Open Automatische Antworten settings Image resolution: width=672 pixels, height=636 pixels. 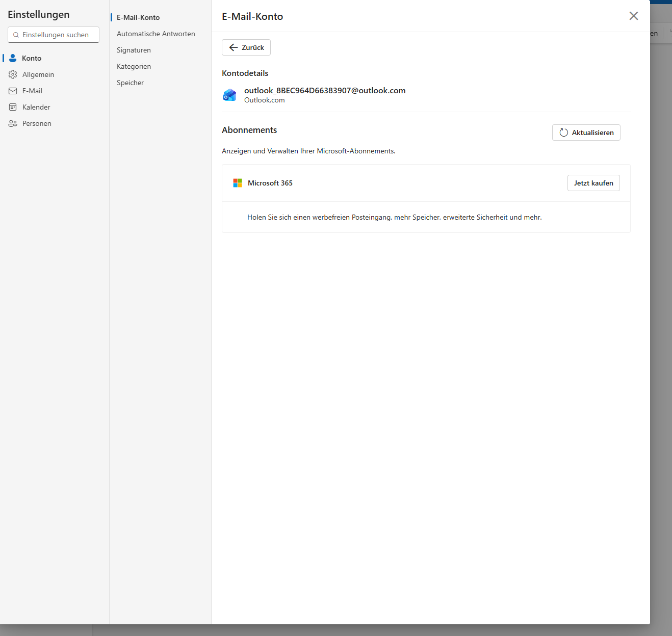coord(156,34)
